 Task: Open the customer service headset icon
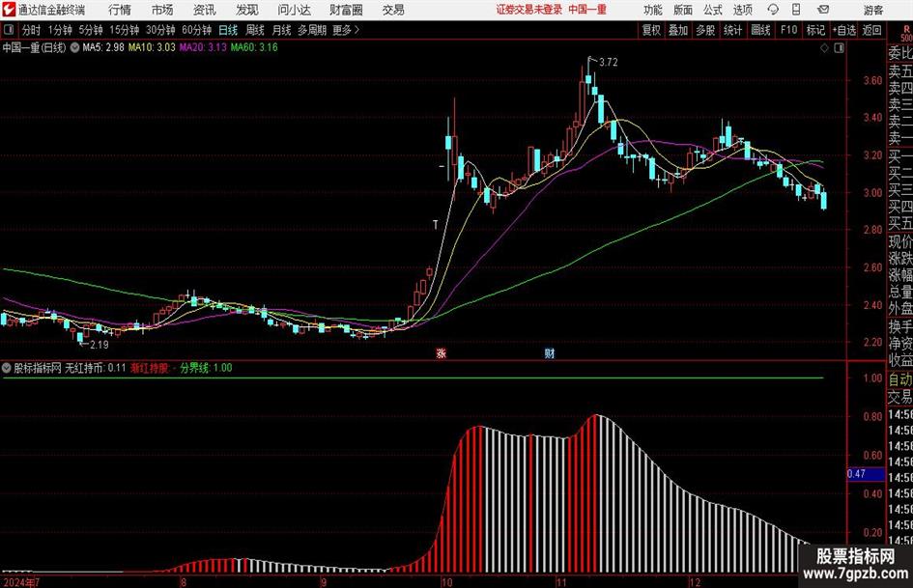point(773,10)
